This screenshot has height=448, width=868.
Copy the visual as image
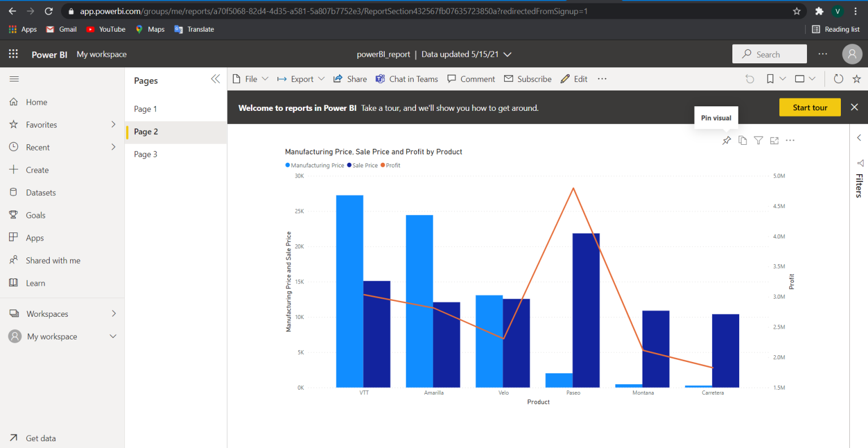(x=743, y=140)
